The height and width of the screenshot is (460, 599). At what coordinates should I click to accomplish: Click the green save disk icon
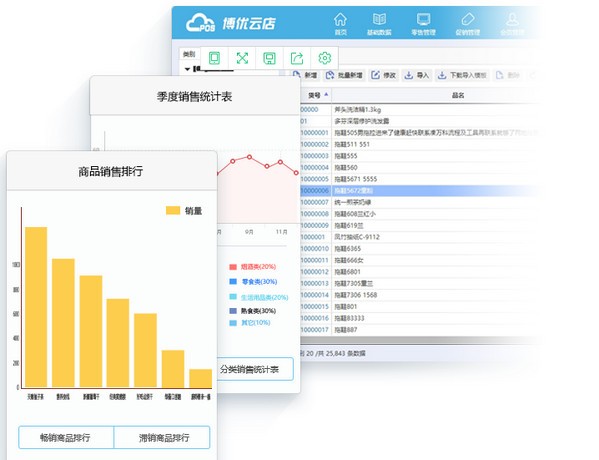point(269,58)
